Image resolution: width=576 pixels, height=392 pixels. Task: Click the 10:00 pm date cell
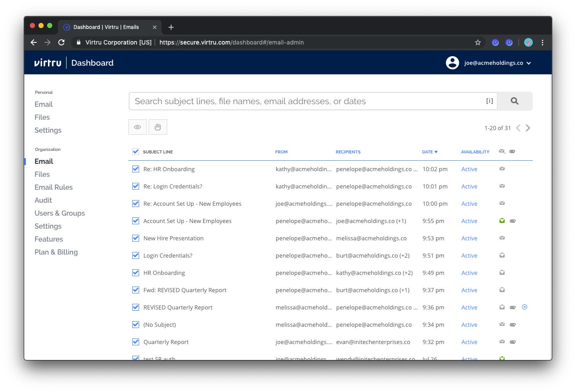pos(435,204)
